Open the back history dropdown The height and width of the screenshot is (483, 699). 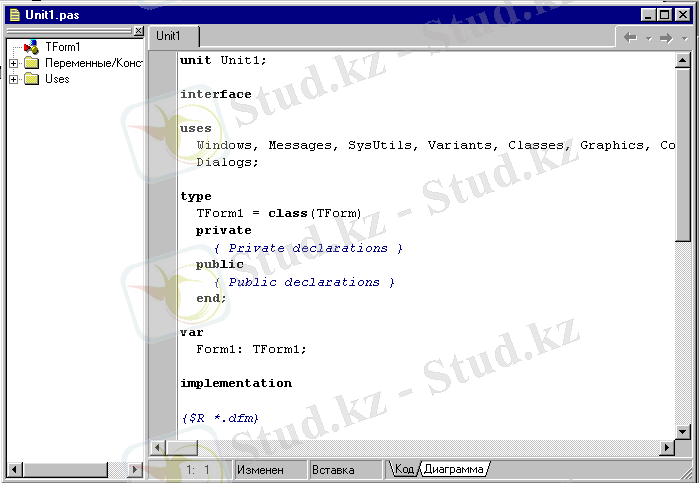(x=649, y=39)
